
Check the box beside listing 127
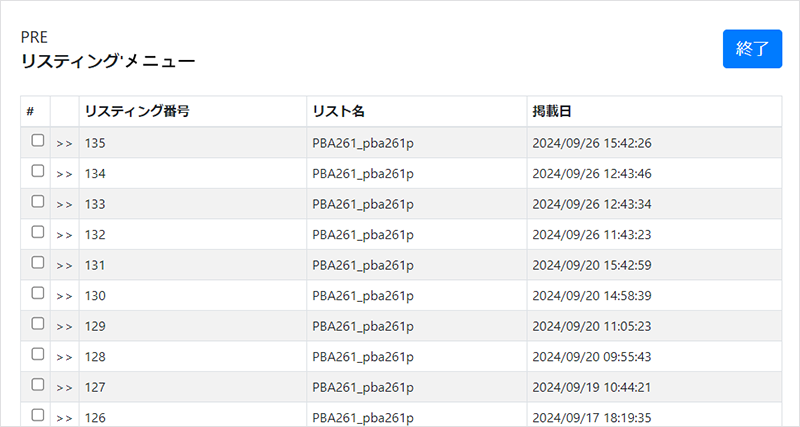(x=38, y=385)
